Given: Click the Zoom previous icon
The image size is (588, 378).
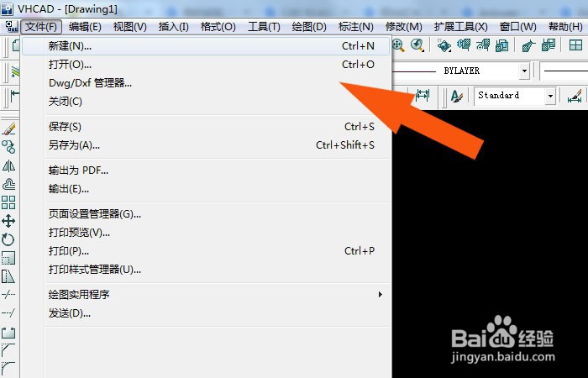Looking at the screenshot, I should (x=417, y=45).
